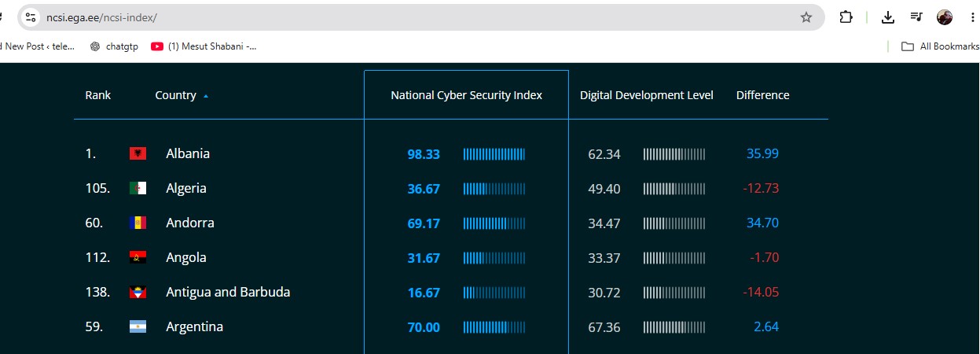Open the browser extensions puzzle icon
980x354 pixels.
click(846, 17)
